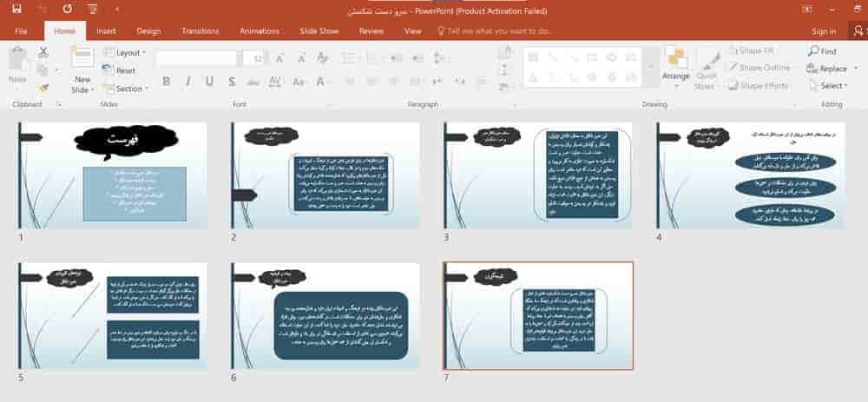Click the Copy icon in Clipboard group
Viewport: 868px width, 402px height.
click(x=43, y=70)
